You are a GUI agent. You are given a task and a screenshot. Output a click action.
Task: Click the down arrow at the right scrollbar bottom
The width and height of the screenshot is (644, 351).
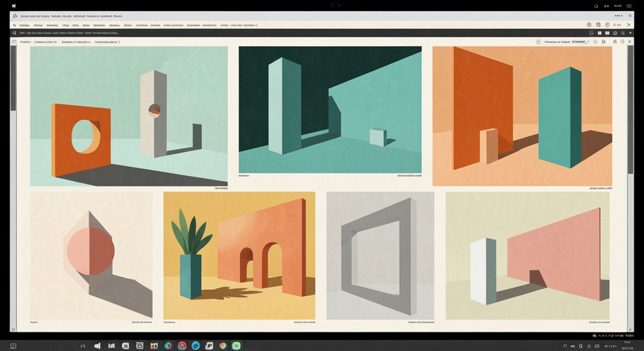pyautogui.click(x=631, y=329)
